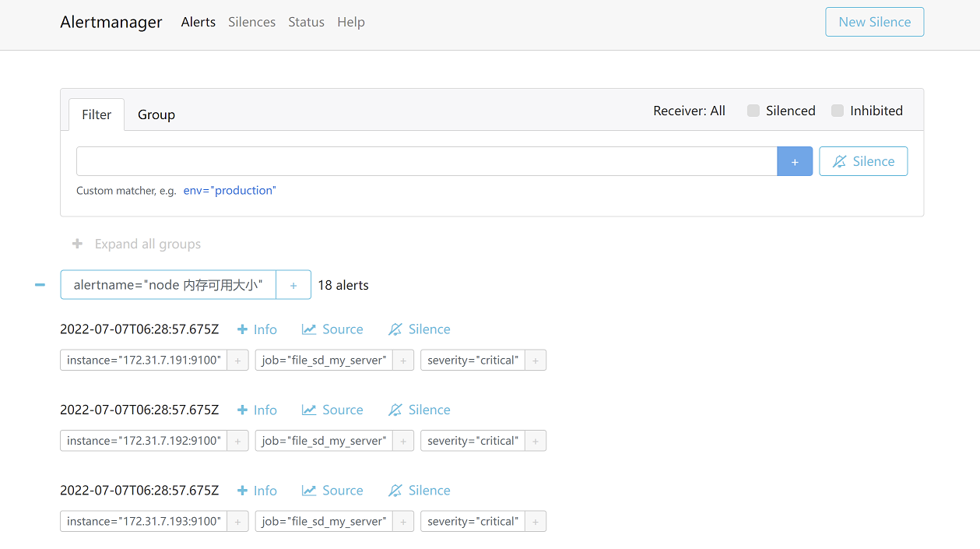This screenshot has width=980, height=549.
Task: Click the New Silence button
Action: pos(874,22)
